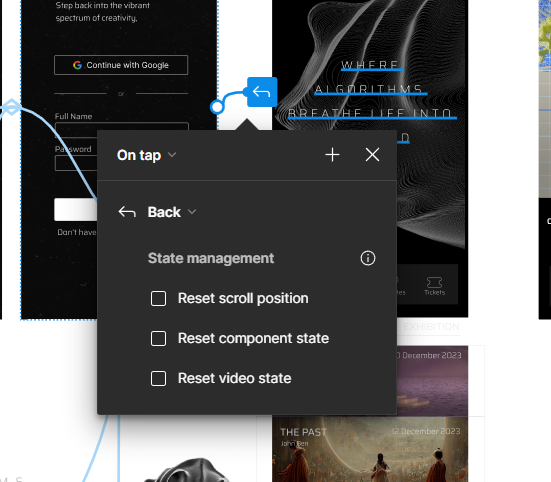Click the chevron next to On tap
Viewport: 551px width, 482px height.
click(172, 155)
